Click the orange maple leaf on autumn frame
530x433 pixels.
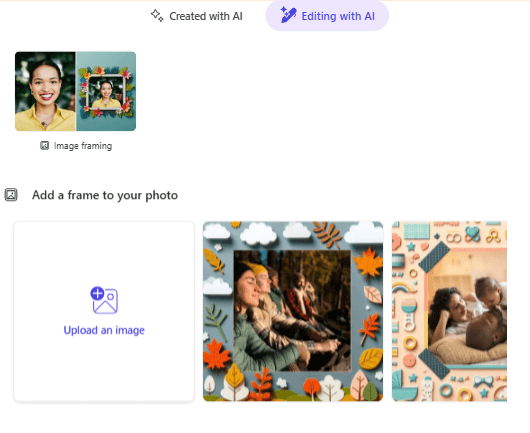368,263
